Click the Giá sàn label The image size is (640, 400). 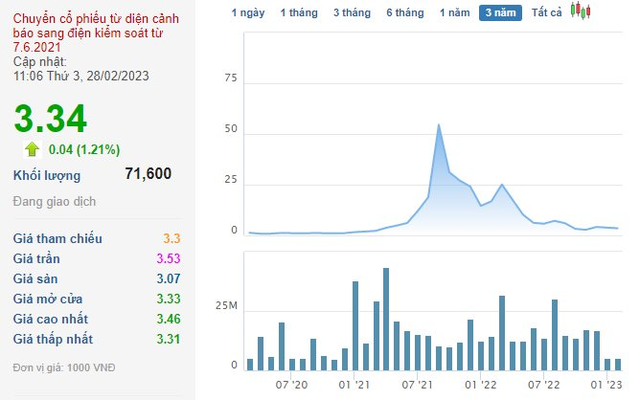pos(36,279)
